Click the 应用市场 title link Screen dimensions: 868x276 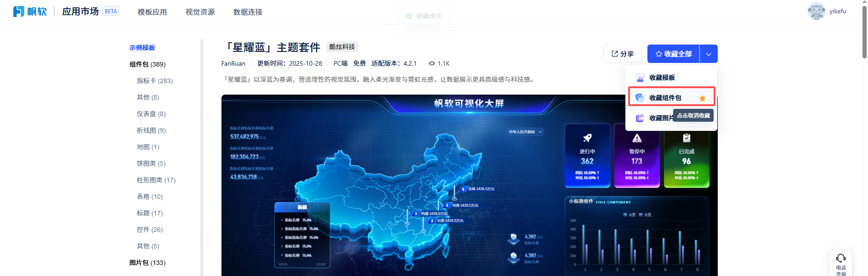click(x=80, y=11)
